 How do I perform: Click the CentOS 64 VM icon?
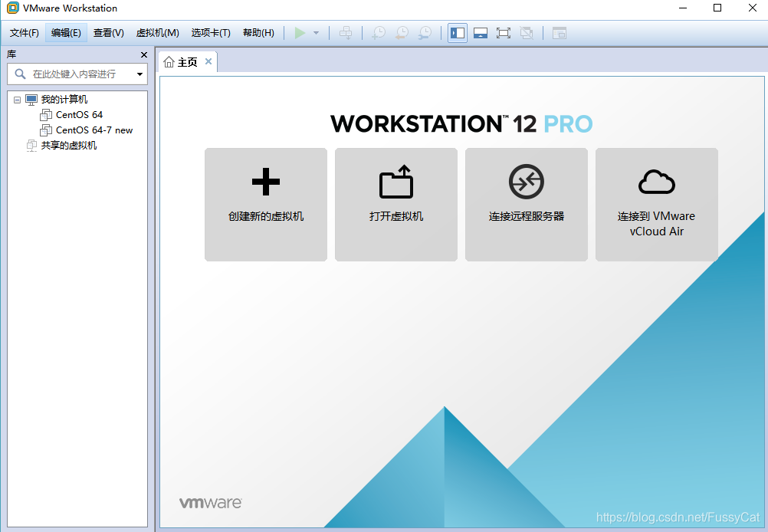pos(46,115)
